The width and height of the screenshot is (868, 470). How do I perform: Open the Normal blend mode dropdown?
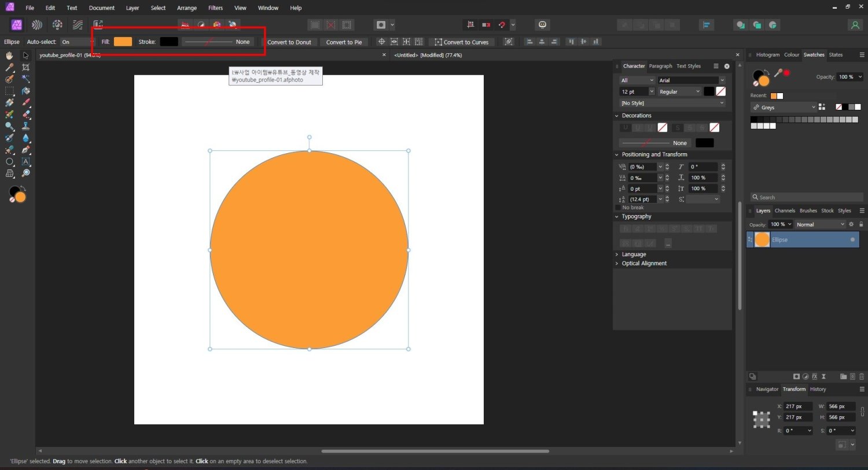pos(819,224)
